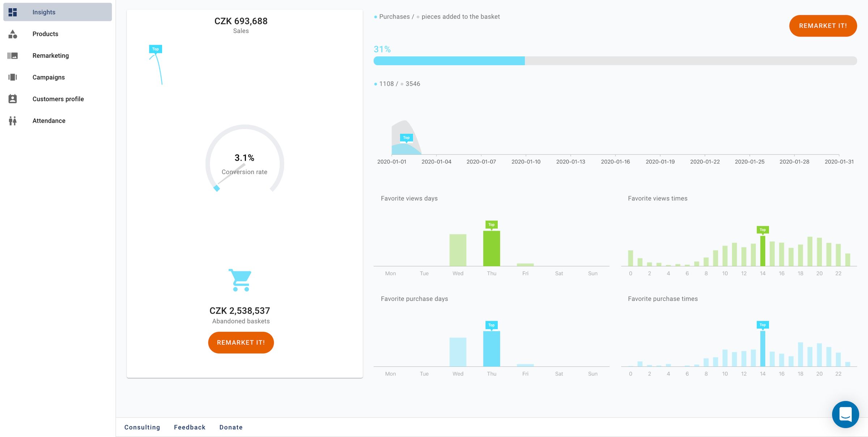Image resolution: width=868 pixels, height=437 pixels.
Task: Click Thursday bar in Favorite views days
Action: (492, 248)
